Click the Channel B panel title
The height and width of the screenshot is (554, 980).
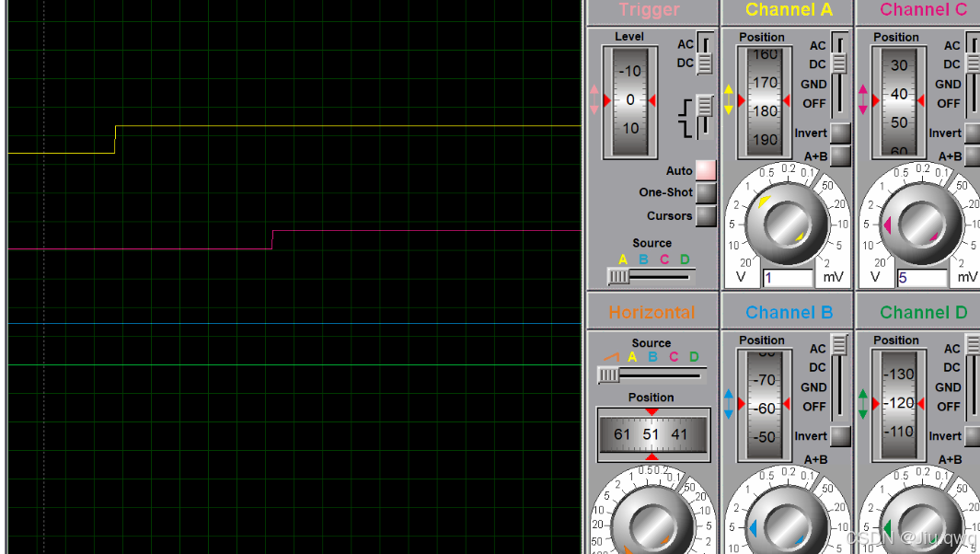click(789, 313)
